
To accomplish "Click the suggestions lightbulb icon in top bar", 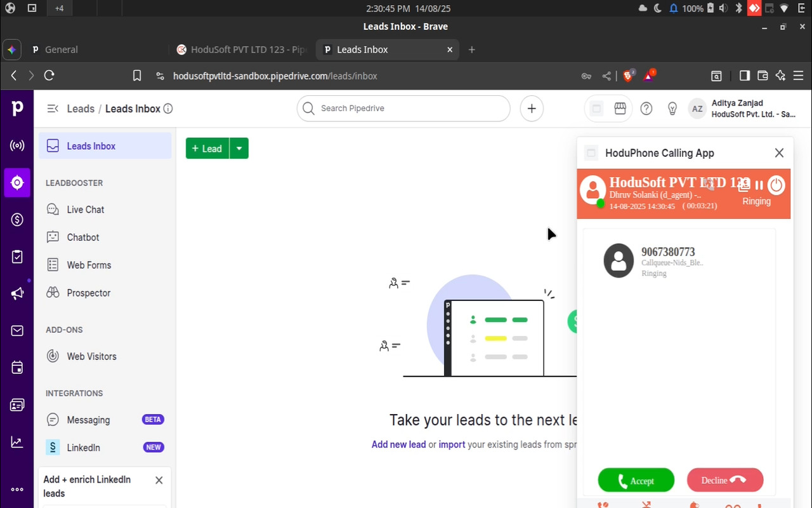I will (x=672, y=108).
